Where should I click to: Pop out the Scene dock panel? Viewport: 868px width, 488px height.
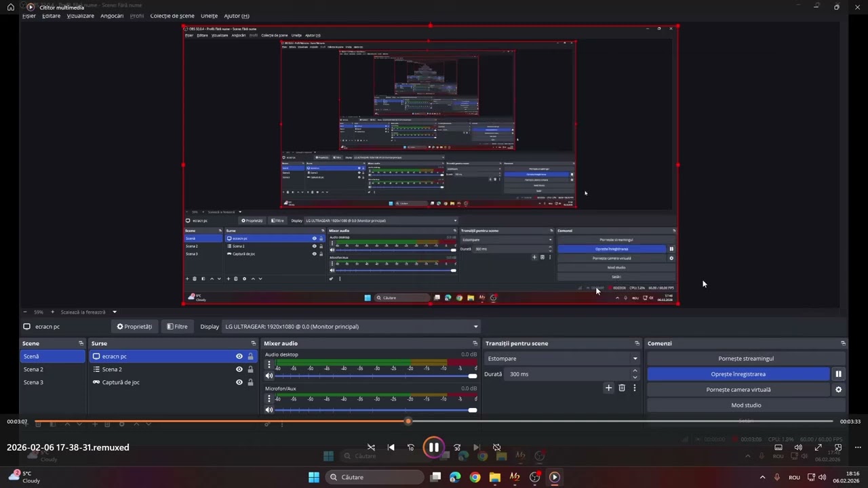(x=81, y=344)
